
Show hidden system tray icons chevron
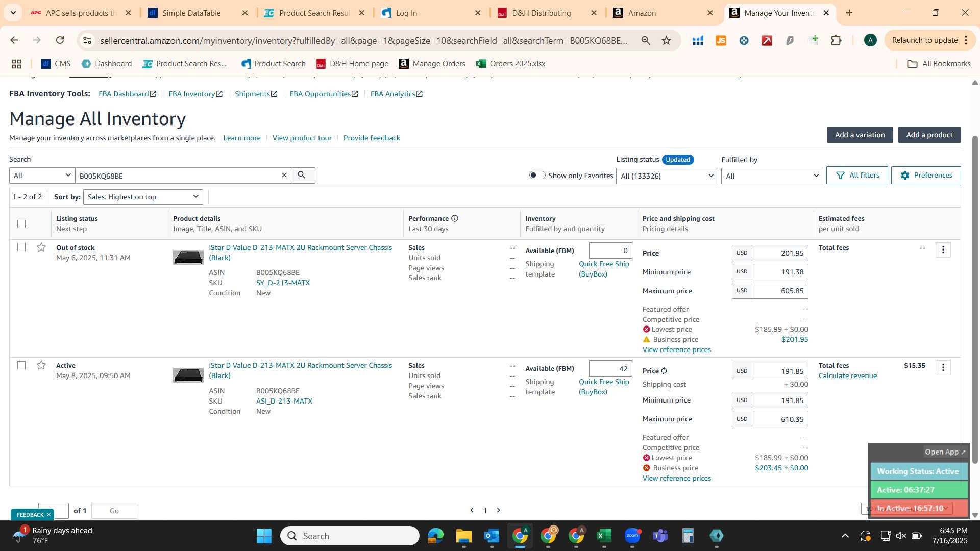tap(845, 536)
